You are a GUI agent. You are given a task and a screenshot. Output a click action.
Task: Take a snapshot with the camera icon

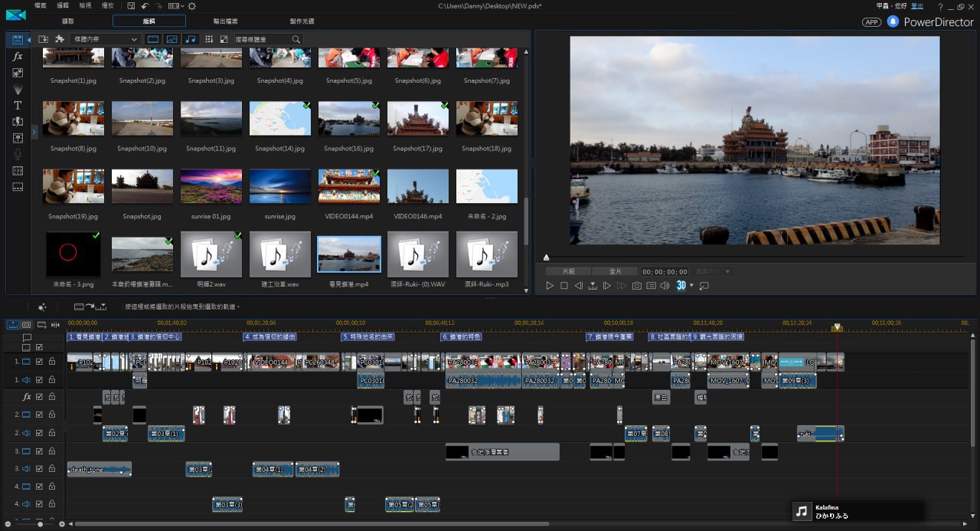(x=636, y=286)
